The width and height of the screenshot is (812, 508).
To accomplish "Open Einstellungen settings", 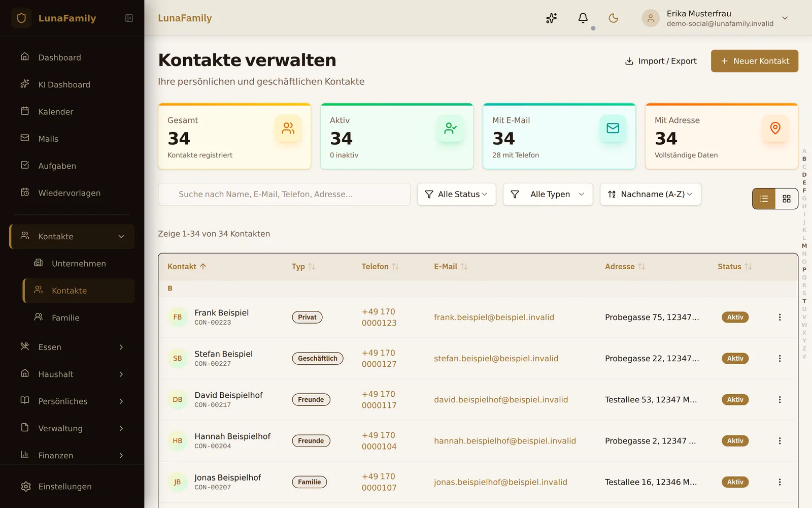I will (x=73, y=487).
